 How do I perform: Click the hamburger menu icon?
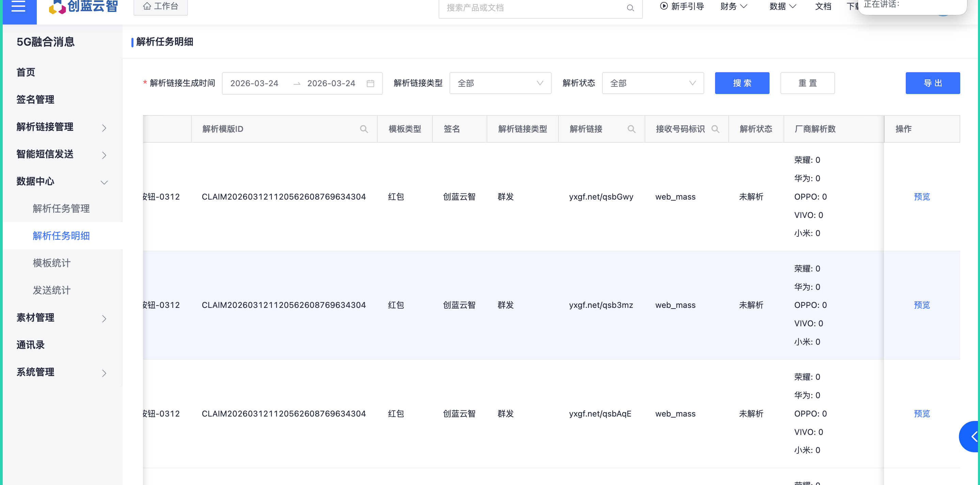[x=19, y=6]
